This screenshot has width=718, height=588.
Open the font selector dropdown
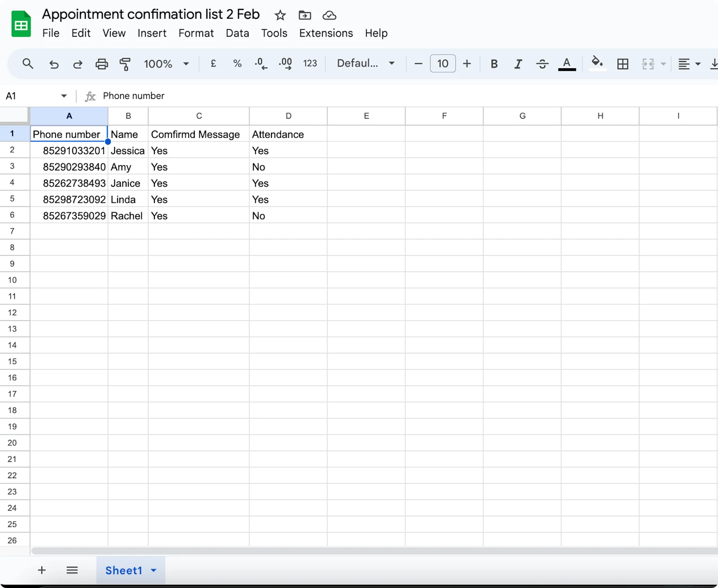click(x=391, y=63)
